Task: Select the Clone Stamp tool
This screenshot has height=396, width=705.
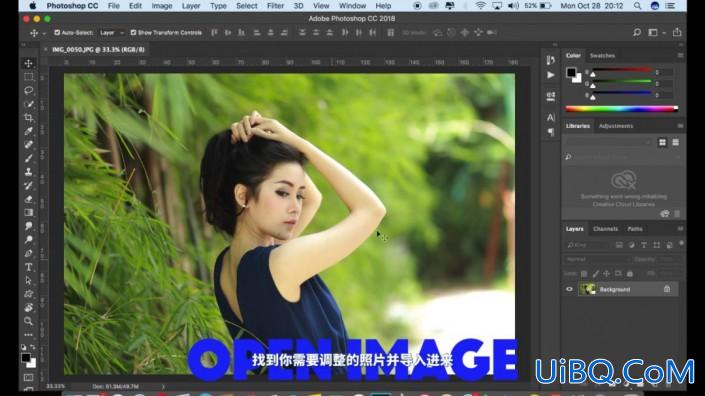Action: [28, 172]
